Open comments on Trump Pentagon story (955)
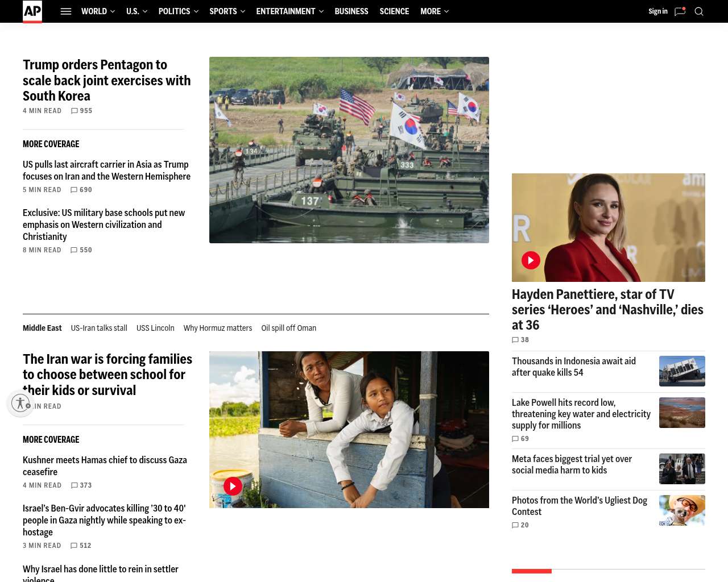The image size is (728, 582). 81,111
